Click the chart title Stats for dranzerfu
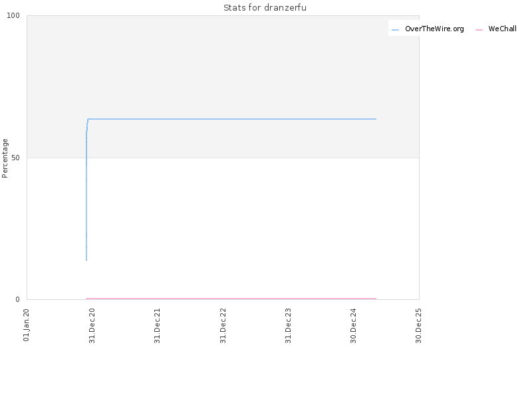Image resolution: width=532 pixels, height=399 pixels. click(265, 7)
